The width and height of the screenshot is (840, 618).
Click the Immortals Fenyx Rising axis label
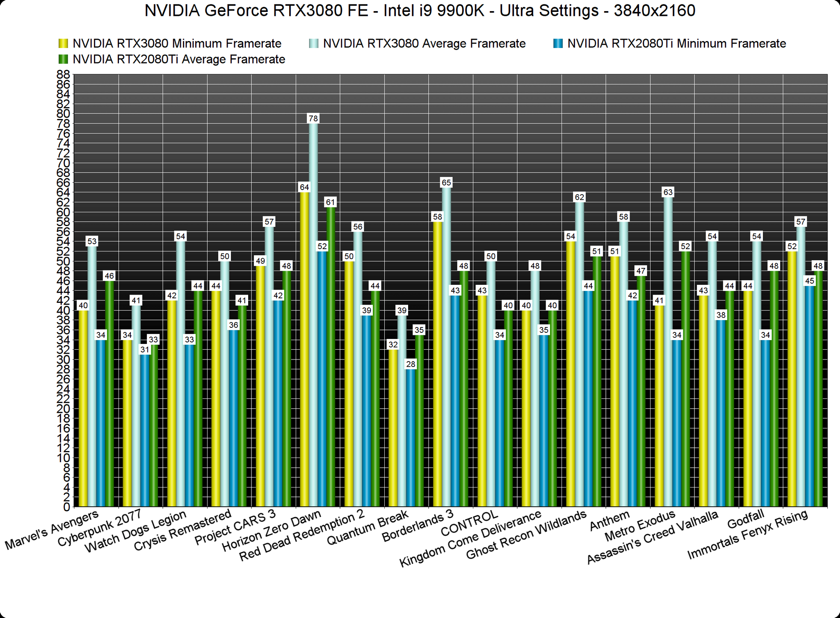[x=747, y=535]
